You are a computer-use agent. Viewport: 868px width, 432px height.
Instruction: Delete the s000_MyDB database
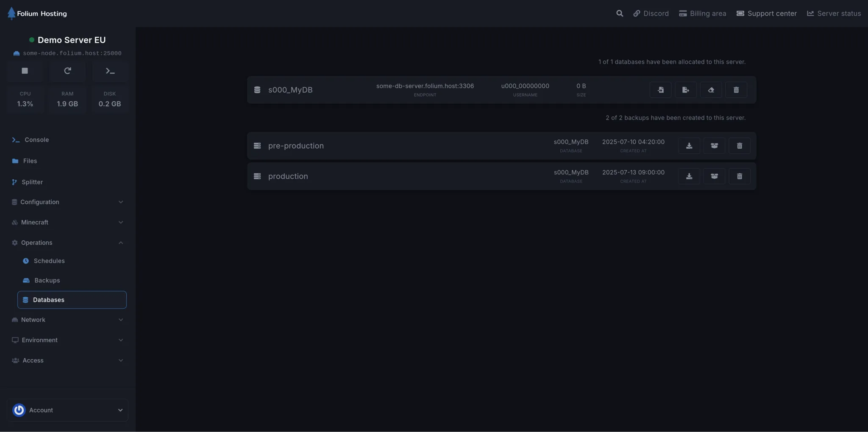[736, 89]
